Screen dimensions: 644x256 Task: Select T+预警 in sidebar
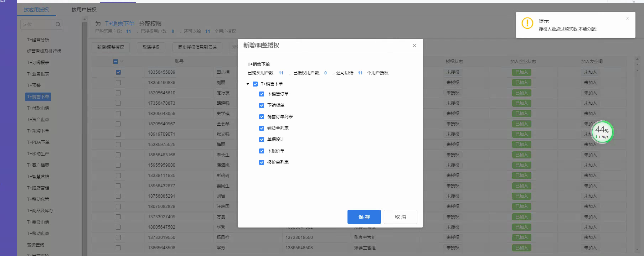click(x=34, y=85)
